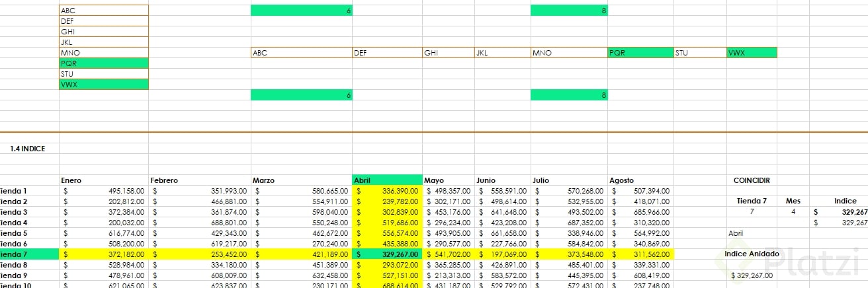Click the Tienda 4 row label
The width and height of the screenshot is (868, 288).
tap(30, 223)
